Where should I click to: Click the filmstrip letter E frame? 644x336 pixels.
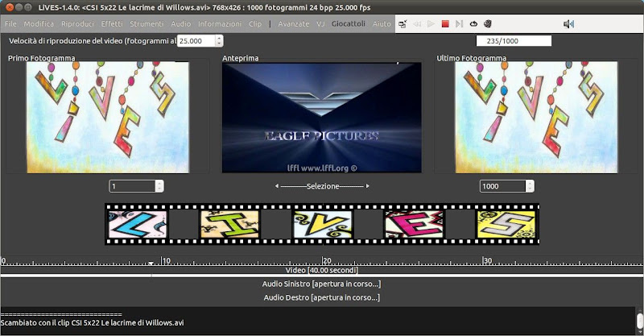click(415, 224)
